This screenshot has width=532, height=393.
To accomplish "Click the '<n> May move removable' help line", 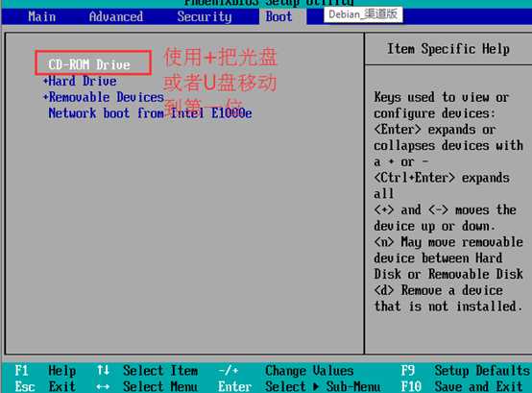I will click(448, 242).
